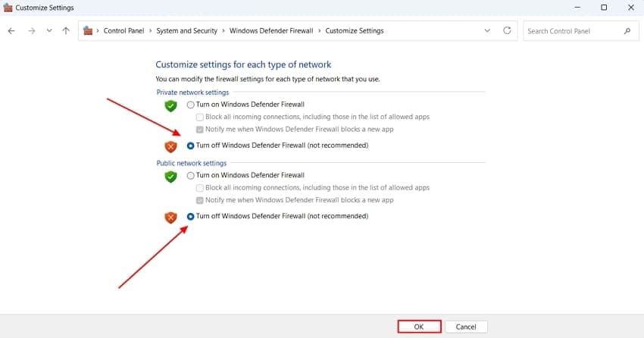Confirm changes with the OK button
This screenshot has height=338, width=644.
point(419,327)
